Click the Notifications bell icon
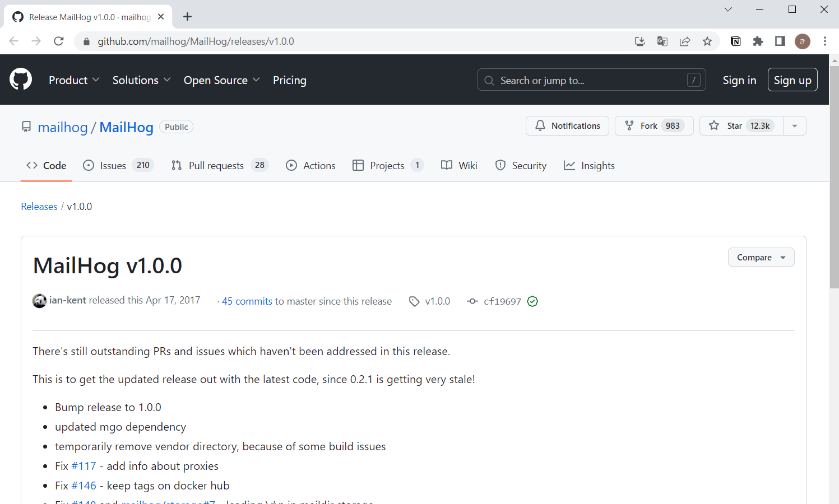Viewport: 839px width, 504px height. 540,125
